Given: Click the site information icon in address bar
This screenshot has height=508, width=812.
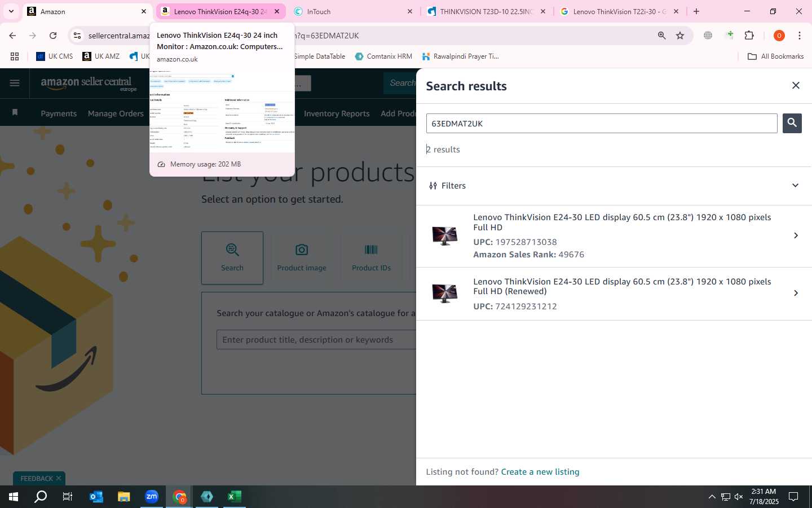Looking at the screenshot, I should coord(77,36).
